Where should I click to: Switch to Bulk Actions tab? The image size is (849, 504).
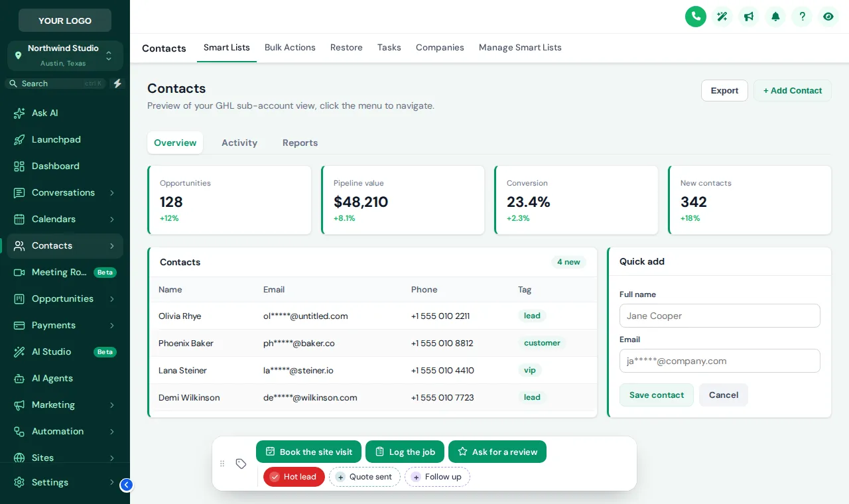tap(290, 48)
